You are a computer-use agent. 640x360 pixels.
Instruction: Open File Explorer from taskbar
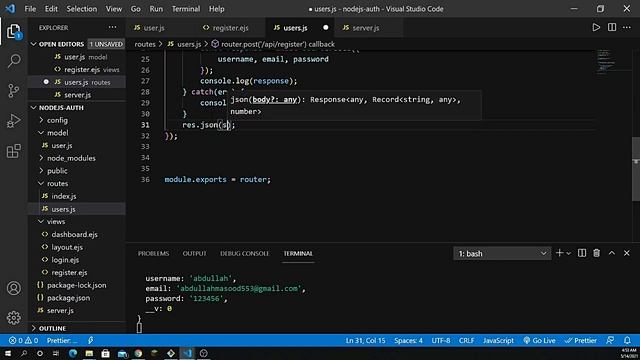point(89,353)
